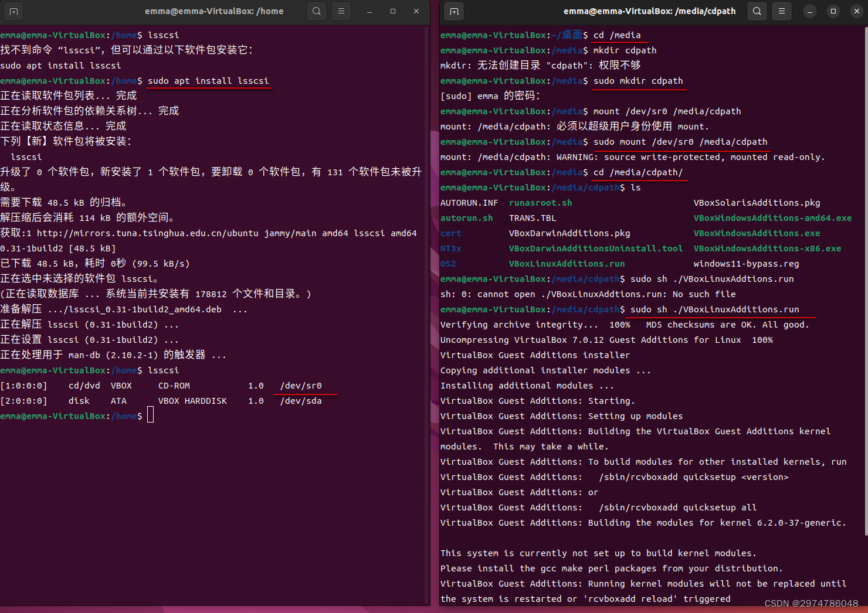Click the 'OS2' directory name
Image resolution: width=868 pixels, height=613 pixels.
point(448,264)
